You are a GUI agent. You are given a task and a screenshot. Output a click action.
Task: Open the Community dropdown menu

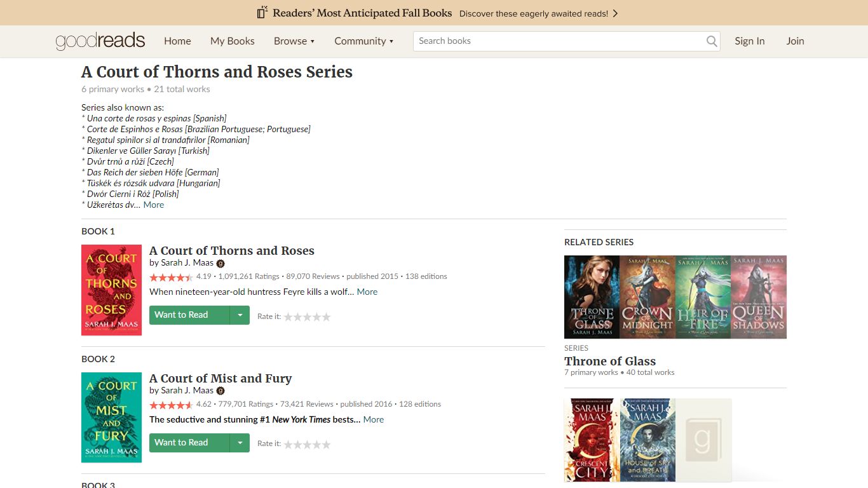point(364,41)
